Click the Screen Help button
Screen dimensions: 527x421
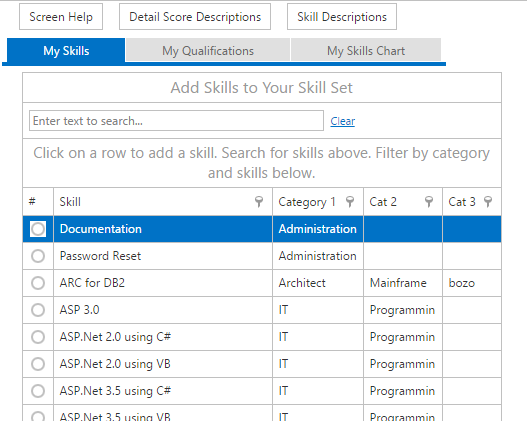point(61,17)
